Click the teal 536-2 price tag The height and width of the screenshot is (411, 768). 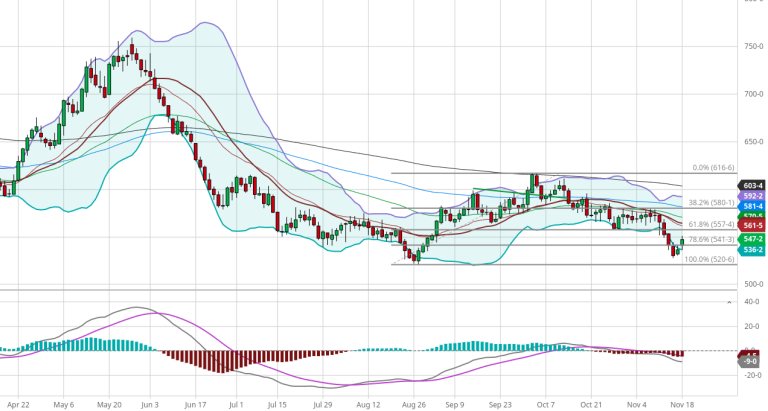pyautogui.click(x=752, y=250)
